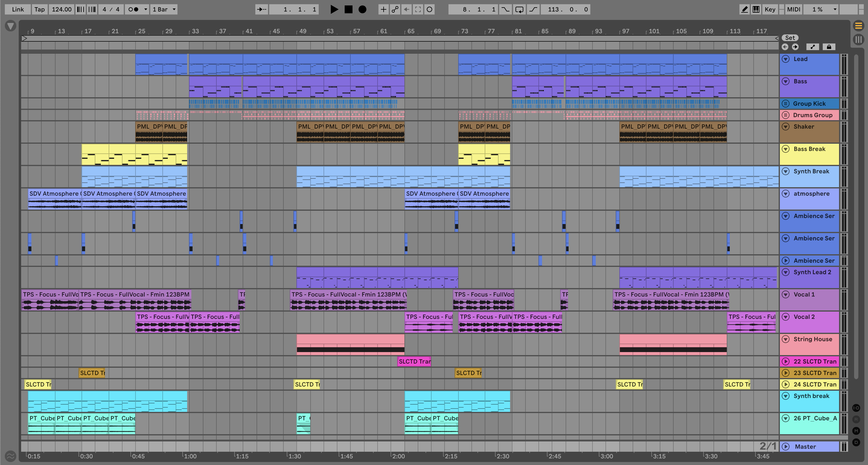
Task: Open the MIDI mapping mode
Action: coord(793,9)
